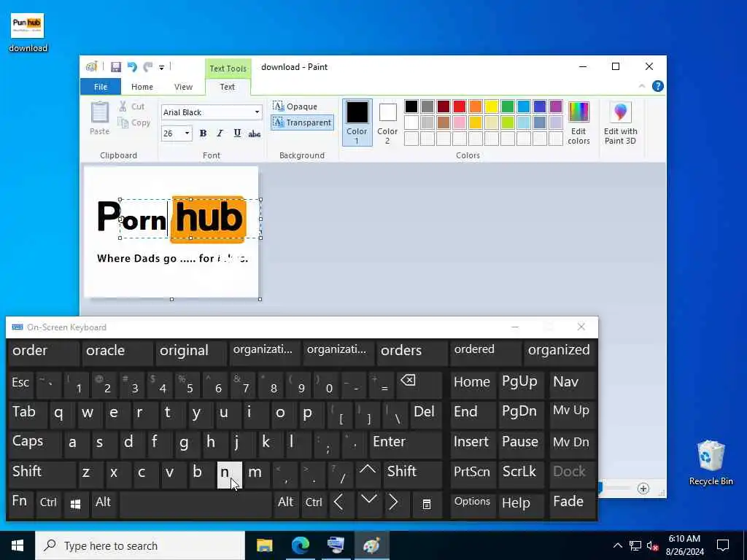Open Paint Help question mark icon
Screen dimensions: 747x560
658,86
